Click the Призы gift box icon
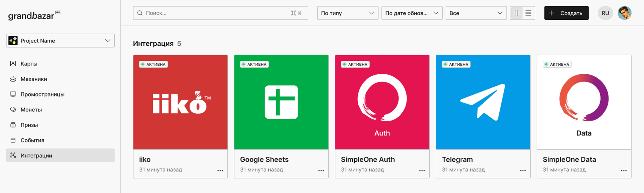644x193 pixels. click(13, 125)
